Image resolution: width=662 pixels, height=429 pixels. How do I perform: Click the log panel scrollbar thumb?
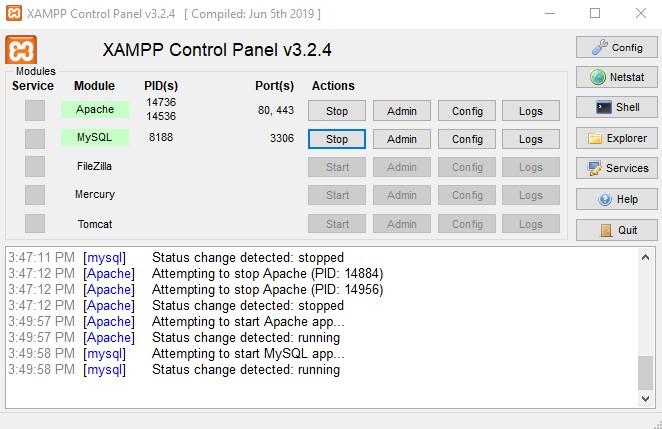pyautogui.click(x=645, y=371)
